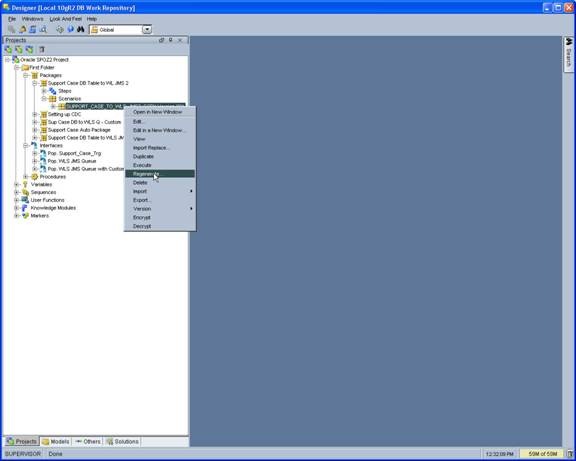
Task: Select Pop. WLS JMS Queue interface
Action: pos(72,161)
